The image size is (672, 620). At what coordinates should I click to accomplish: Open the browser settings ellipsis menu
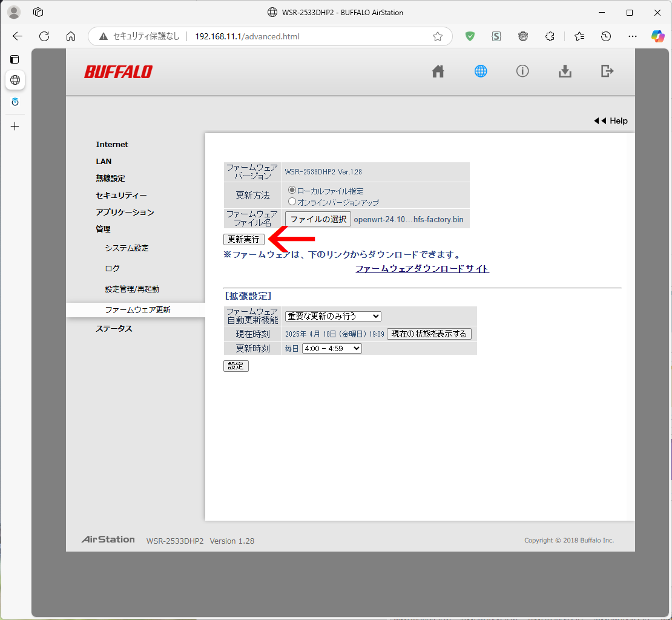pos(632,36)
